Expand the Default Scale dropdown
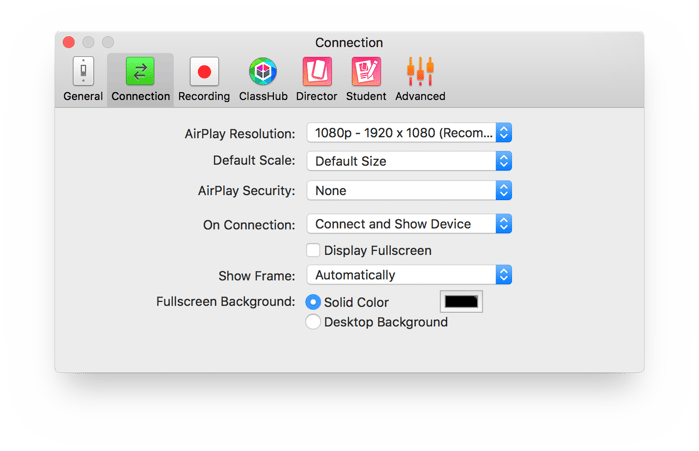Viewport: 699px width, 451px height. tap(409, 161)
